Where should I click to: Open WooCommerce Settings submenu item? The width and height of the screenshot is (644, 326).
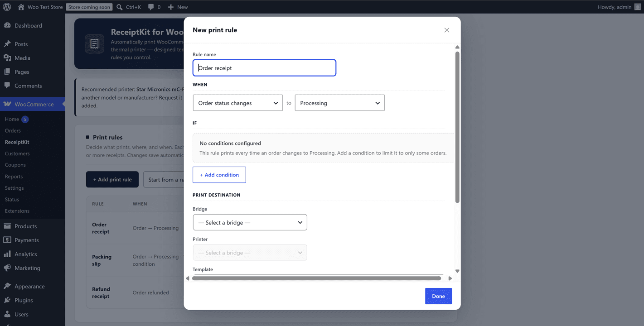pyautogui.click(x=14, y=188)
